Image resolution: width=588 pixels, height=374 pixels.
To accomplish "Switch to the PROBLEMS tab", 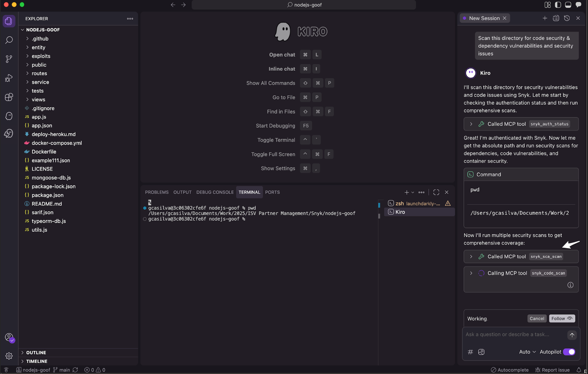I will 157,192.
